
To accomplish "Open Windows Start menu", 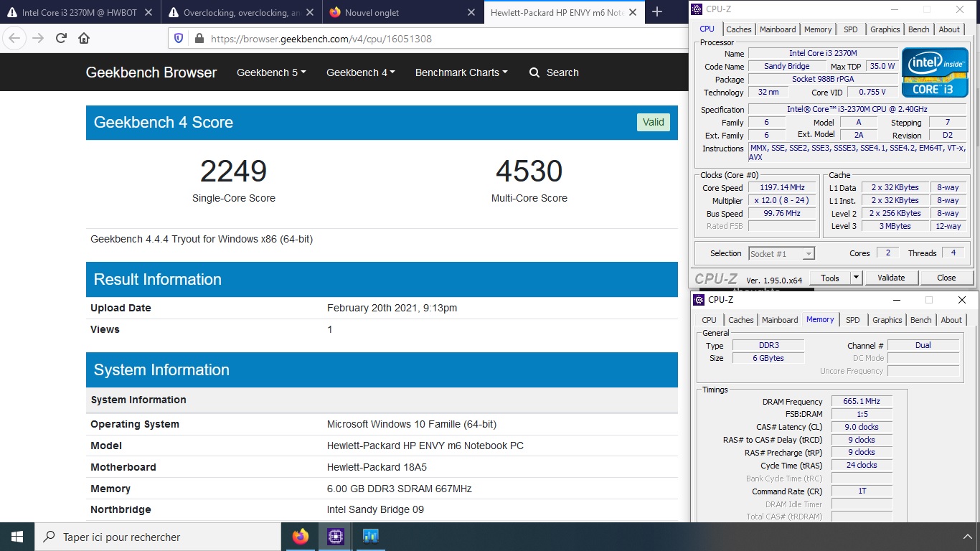I will coord(17,537).
